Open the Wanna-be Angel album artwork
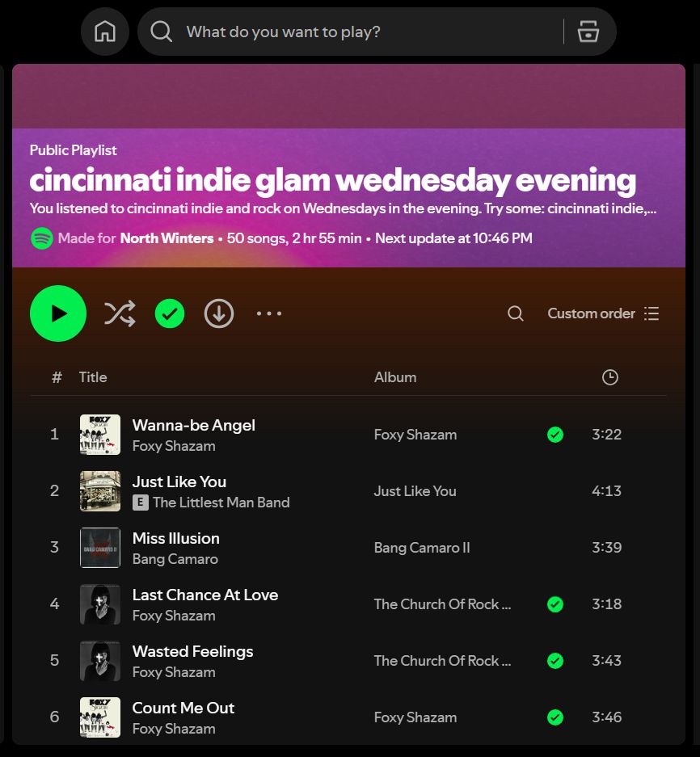 point(100,435)
